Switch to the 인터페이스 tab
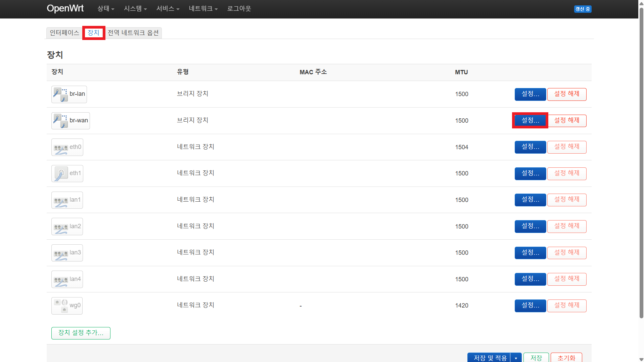The width and height of the screenshot is (644, 362). (64, 33)
